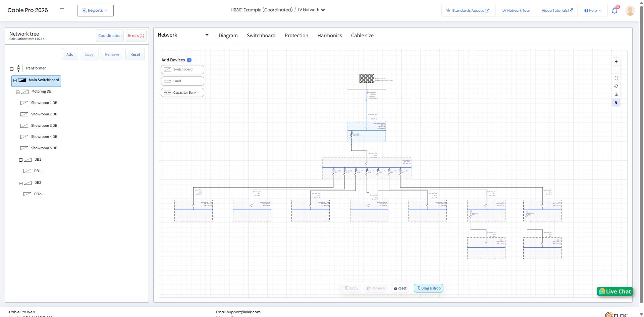Add a Switchboard device to the diagram
Screen dimensions: 644x317
pyautogui.click(x=182, y=69)
